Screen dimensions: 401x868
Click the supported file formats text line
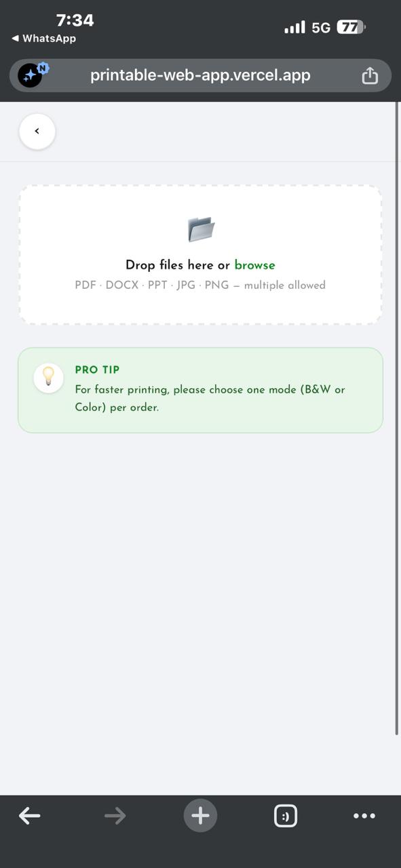tap(200, 285)
